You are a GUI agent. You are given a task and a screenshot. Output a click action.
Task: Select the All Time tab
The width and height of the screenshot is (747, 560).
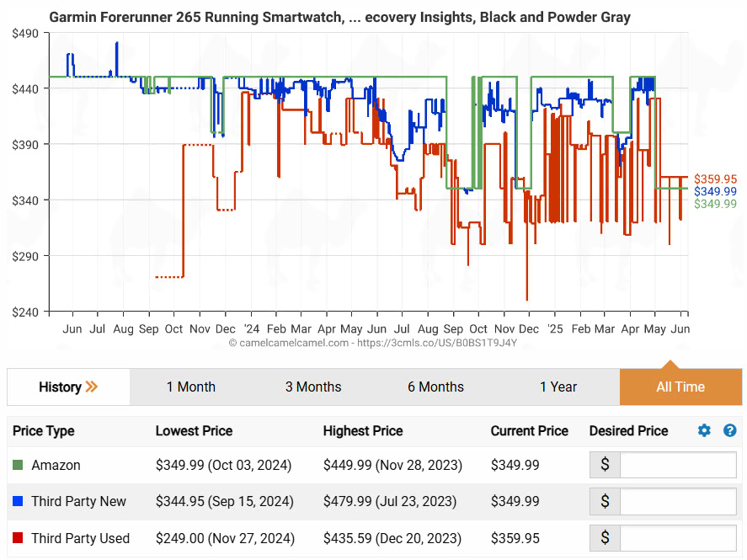[x=680, y=387]
